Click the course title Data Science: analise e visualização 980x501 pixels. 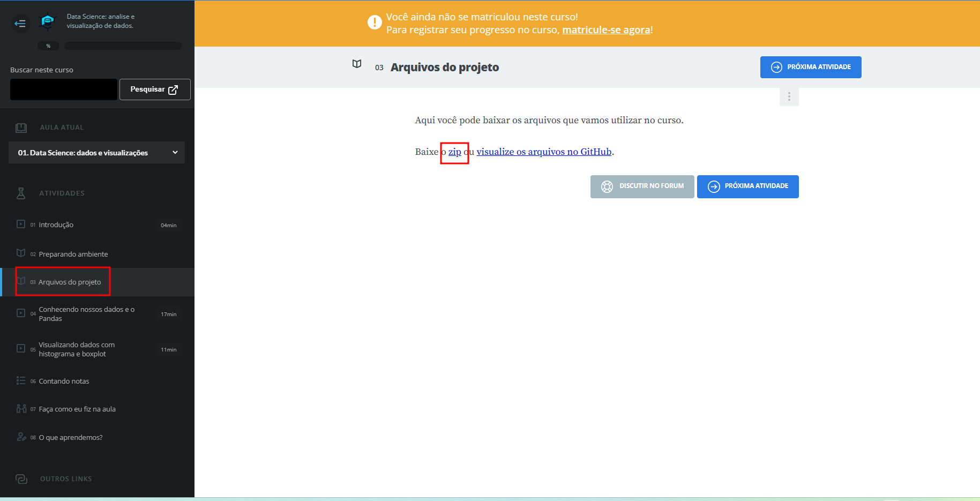point(100,21)
